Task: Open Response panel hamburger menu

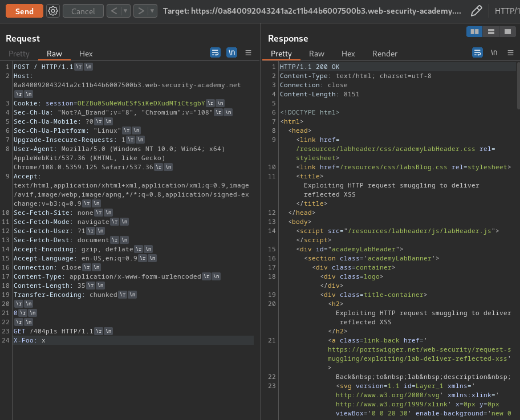Action: [511, 52]
